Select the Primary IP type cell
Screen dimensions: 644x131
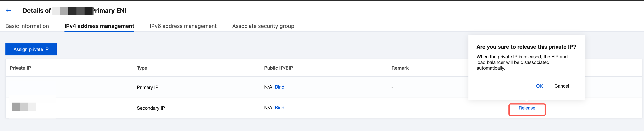tap(147, 87)
